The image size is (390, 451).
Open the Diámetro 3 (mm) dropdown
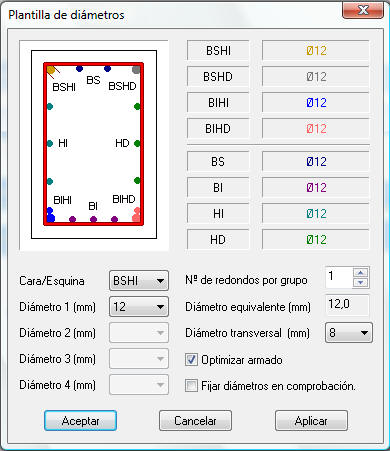139,359
